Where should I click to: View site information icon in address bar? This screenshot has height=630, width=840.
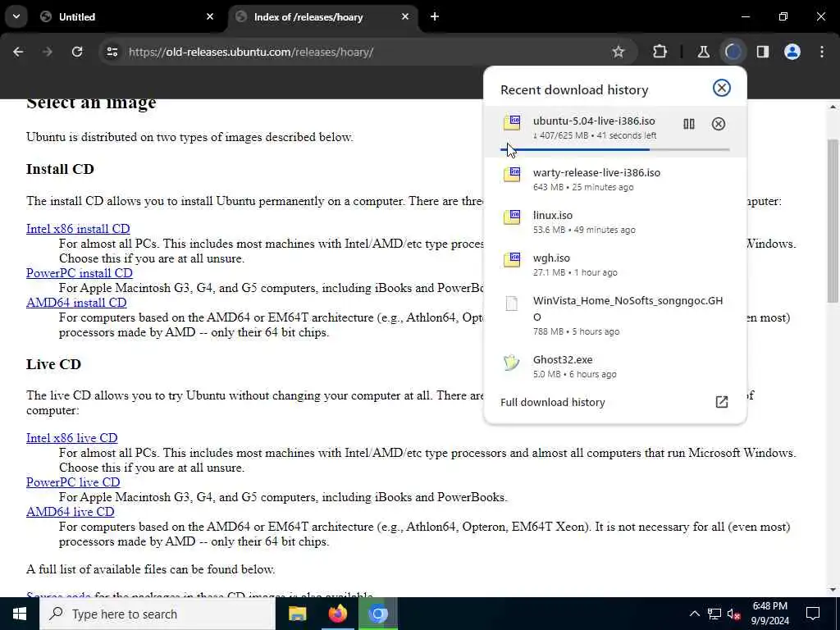point(112,52)
